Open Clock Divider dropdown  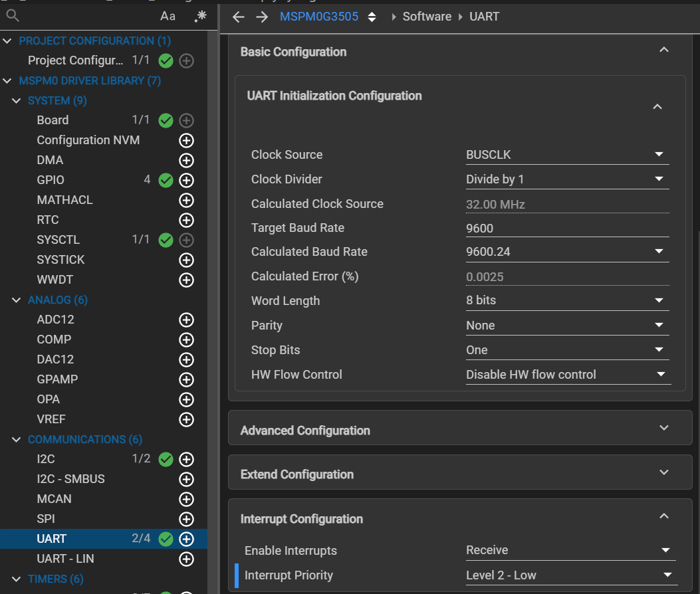(568, 179)
